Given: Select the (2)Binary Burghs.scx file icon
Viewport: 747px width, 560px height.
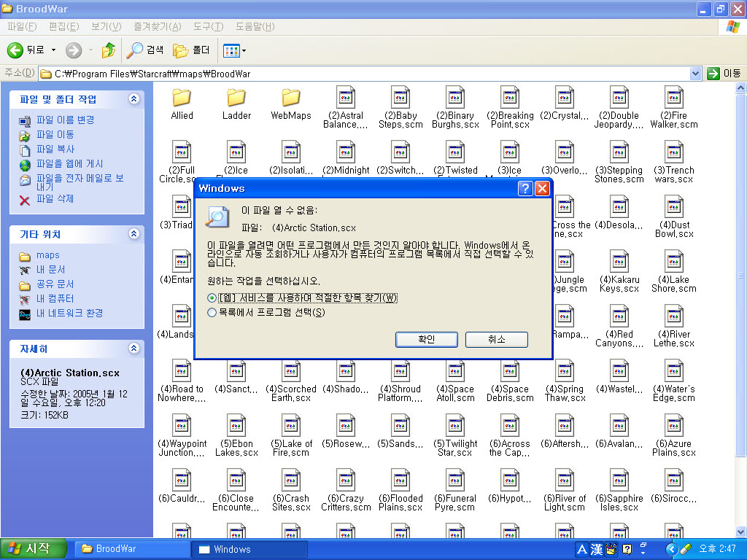Looking at the screenshot, I should pyautogui.click(x=455, y=98).
